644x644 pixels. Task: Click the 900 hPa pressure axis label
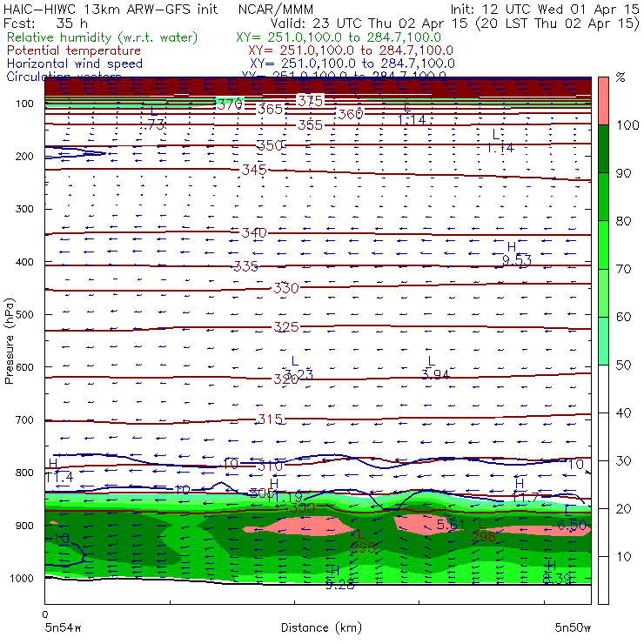coord(24,526)
